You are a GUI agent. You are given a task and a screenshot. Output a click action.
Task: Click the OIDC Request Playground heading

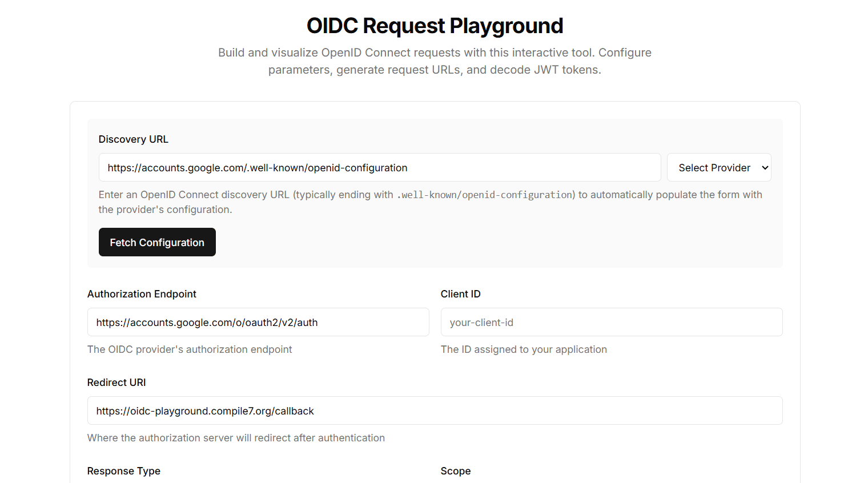(x=435, y=26)
